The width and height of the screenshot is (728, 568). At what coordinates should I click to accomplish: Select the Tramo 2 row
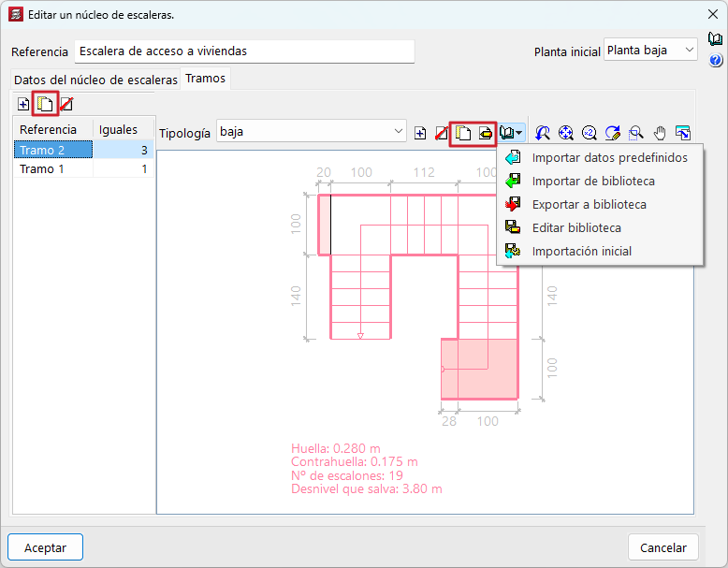[x=83, y=150]
